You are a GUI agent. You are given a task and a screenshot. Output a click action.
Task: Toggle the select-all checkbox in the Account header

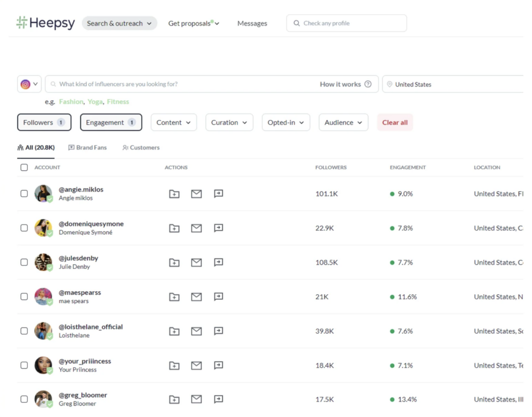[24, 167]
